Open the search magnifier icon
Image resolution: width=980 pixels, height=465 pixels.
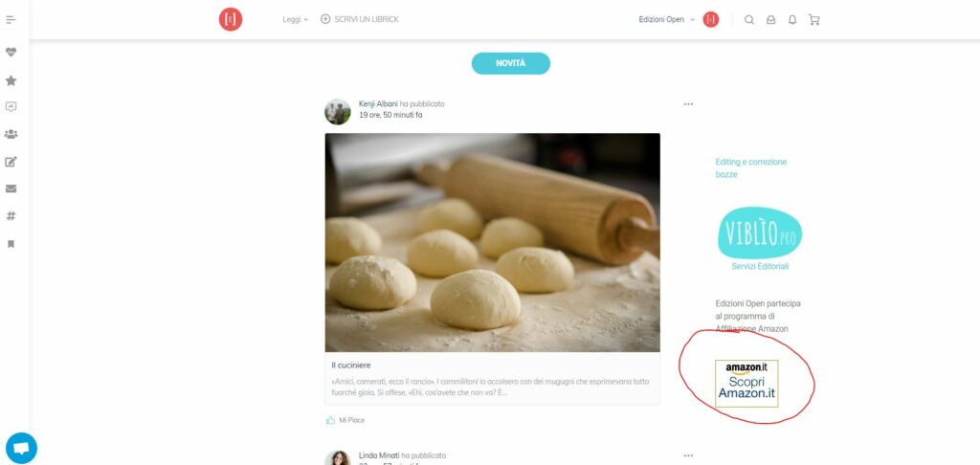click(x=748, y=19)
